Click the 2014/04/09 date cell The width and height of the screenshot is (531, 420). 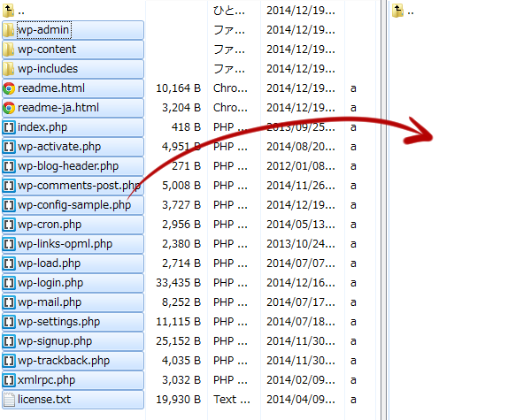[301, 400]
